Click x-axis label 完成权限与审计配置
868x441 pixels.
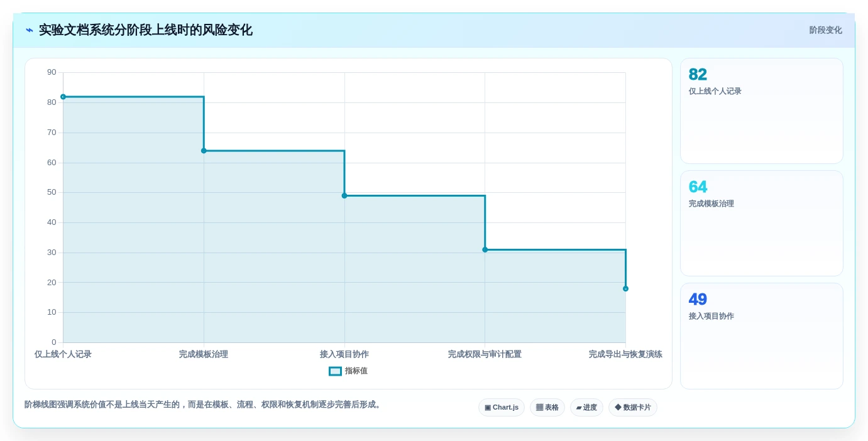click(x=485, y=354)
